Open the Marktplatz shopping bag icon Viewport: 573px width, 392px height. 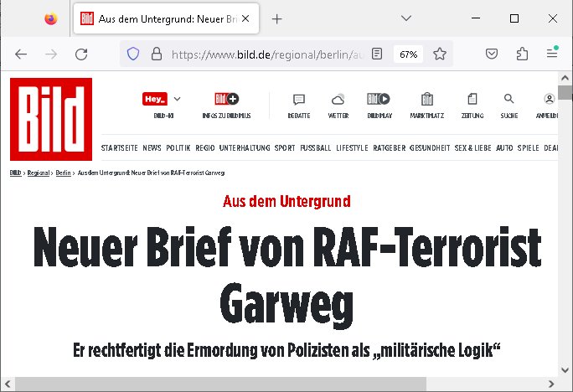point(427,99)
